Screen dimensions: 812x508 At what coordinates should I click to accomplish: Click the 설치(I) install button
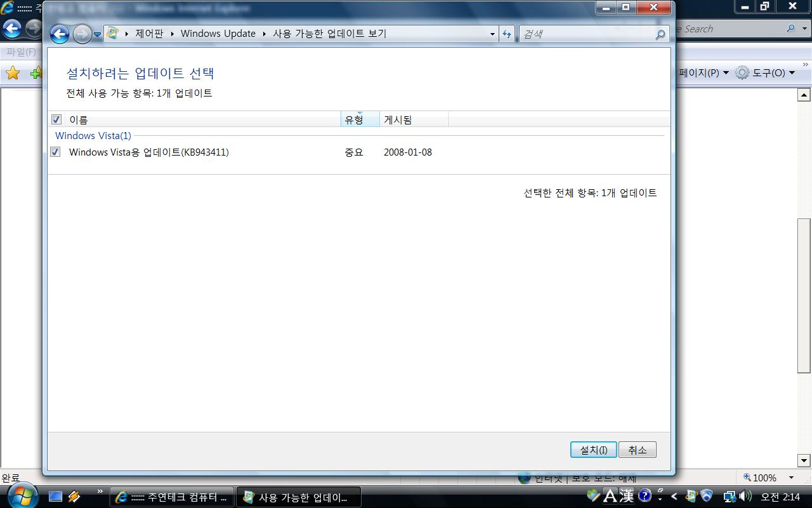coord(594,450)
